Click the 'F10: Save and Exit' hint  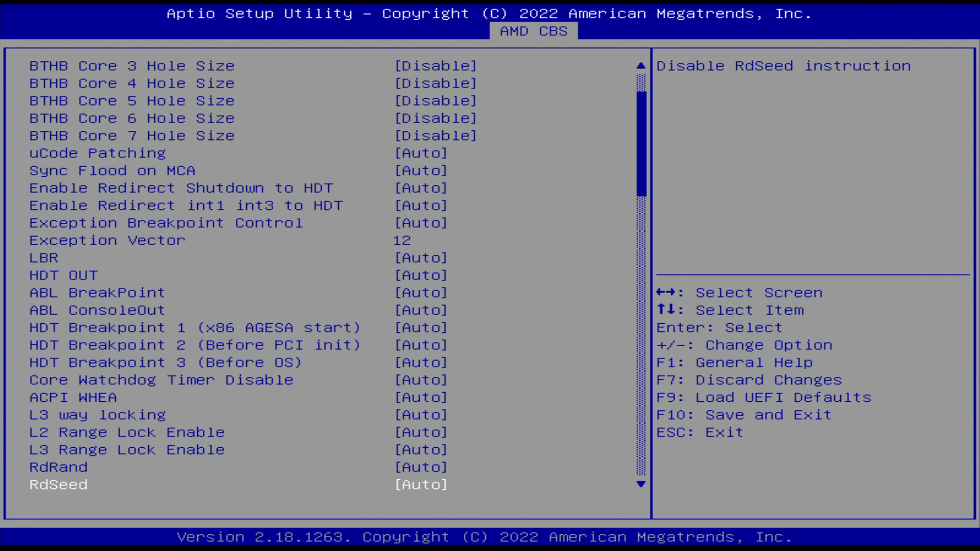pyautogui.click(x=744, y=415)
